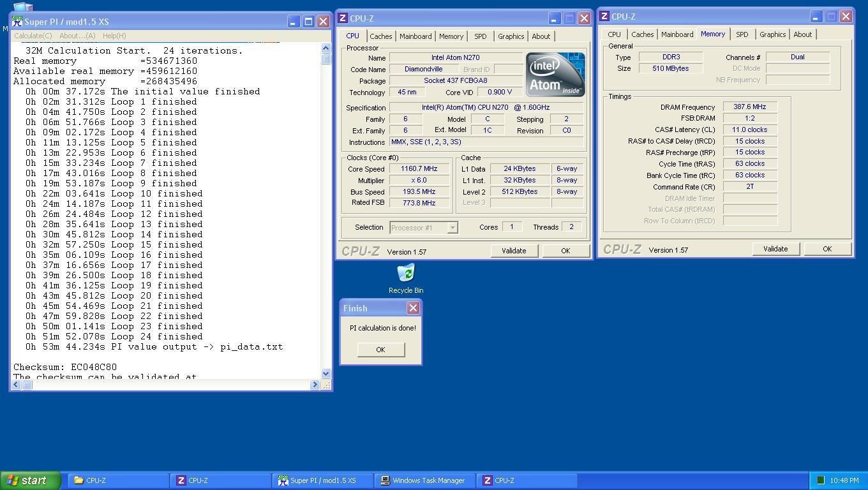Close the Super PI window

[323, 21]
